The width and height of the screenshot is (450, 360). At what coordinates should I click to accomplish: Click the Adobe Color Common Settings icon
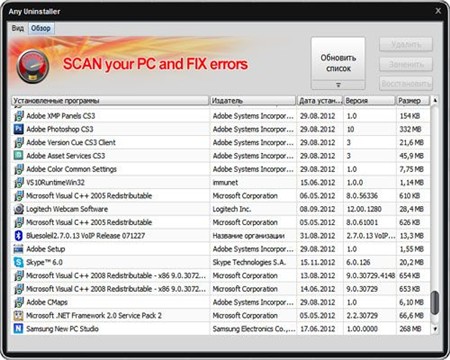pos(18,169)
